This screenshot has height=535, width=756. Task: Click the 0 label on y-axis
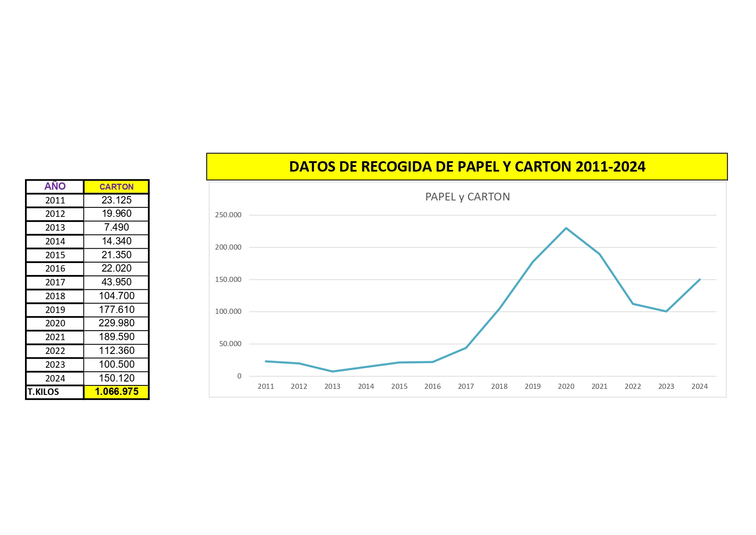click(x=239, y=376)
